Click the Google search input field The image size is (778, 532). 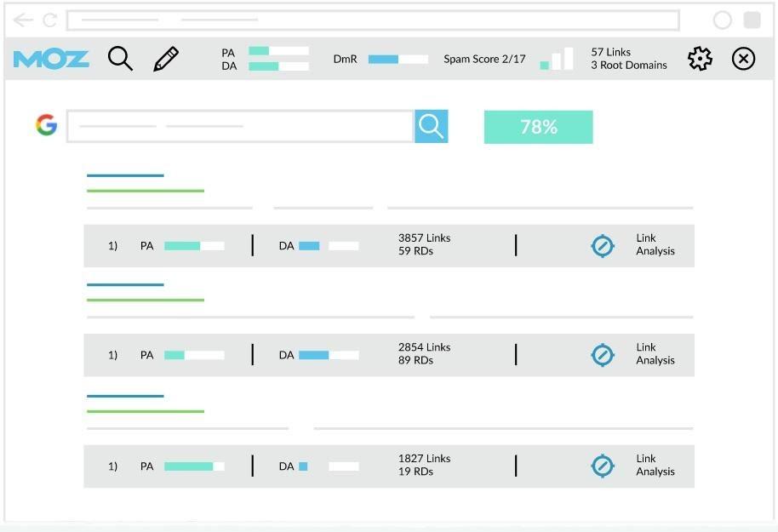[x=240, y=127]
